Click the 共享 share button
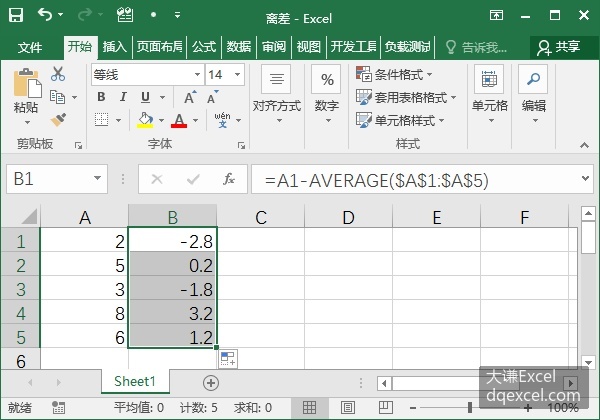 (559, 47)
